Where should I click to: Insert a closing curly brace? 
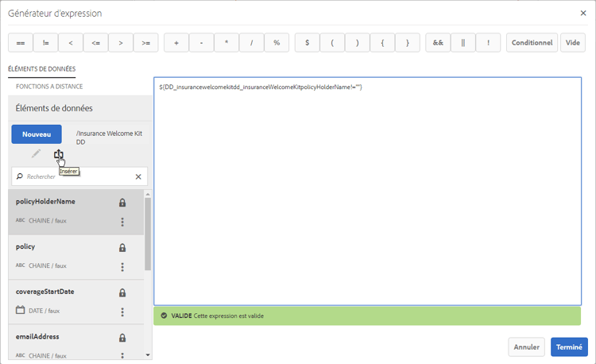(408, 43)
